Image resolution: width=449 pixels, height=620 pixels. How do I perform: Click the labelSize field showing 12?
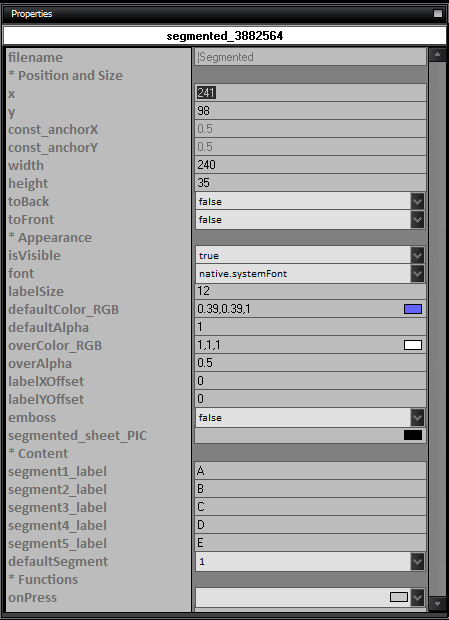pyautogui.click(x=310, y=291)
